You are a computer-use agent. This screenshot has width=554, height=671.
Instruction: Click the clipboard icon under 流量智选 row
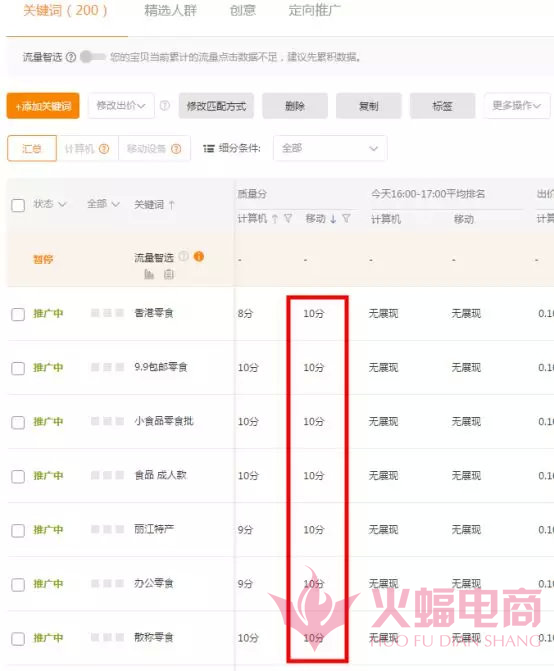[169, 274]
